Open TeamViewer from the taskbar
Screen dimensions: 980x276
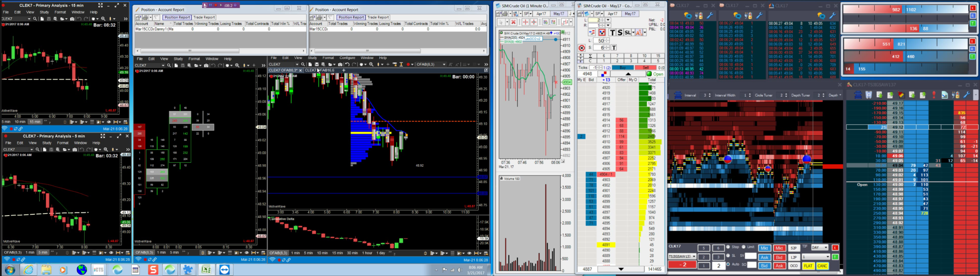coord(224,269)
